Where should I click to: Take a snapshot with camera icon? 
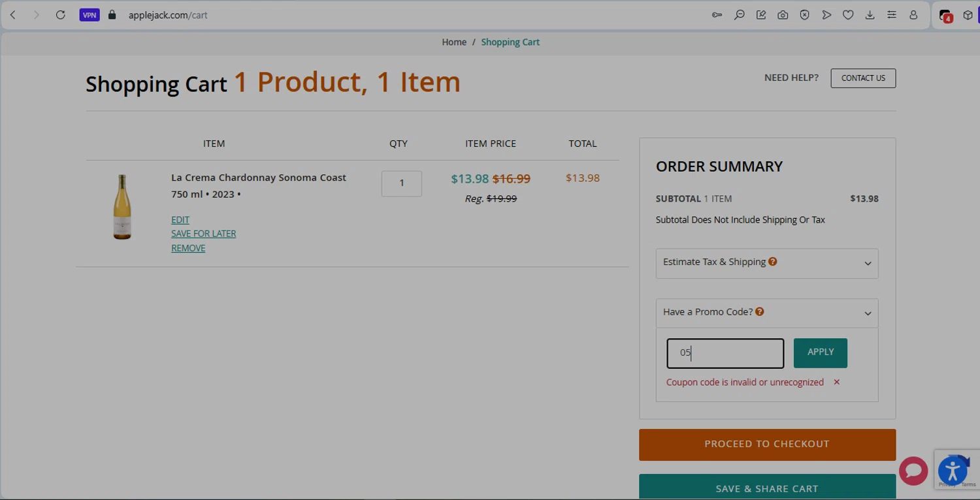[783, 15]
